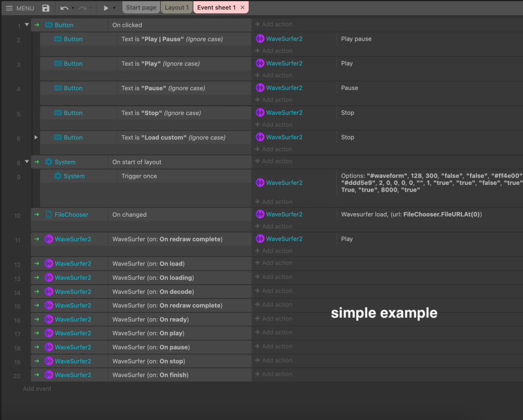This screenshot has height=420, width=523.
Task: Select the Play pause action text
Action: [356, 39]
